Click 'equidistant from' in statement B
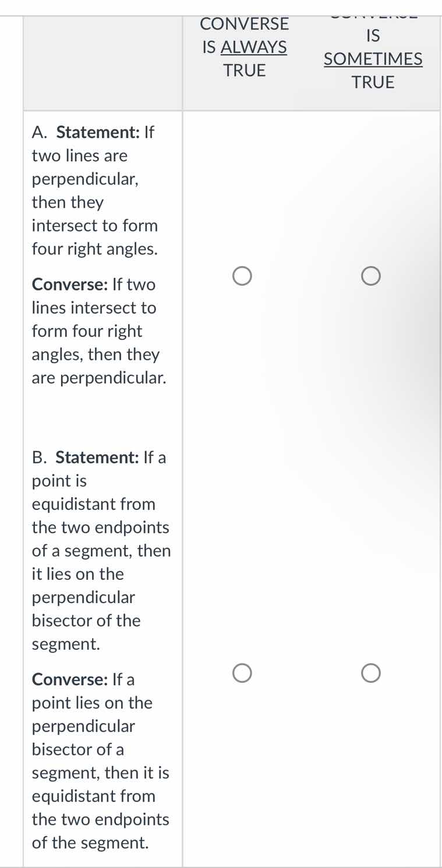442x868 pixels. 94,504
